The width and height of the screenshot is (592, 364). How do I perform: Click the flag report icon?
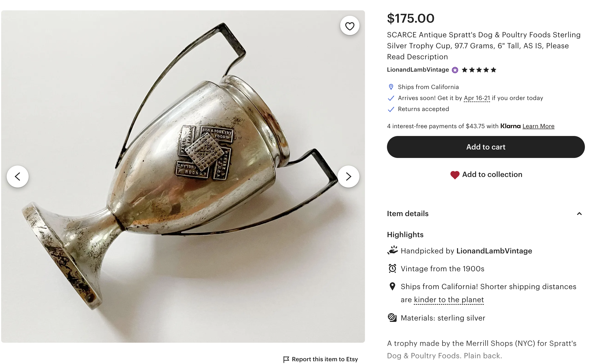click(x=286, y=359)
